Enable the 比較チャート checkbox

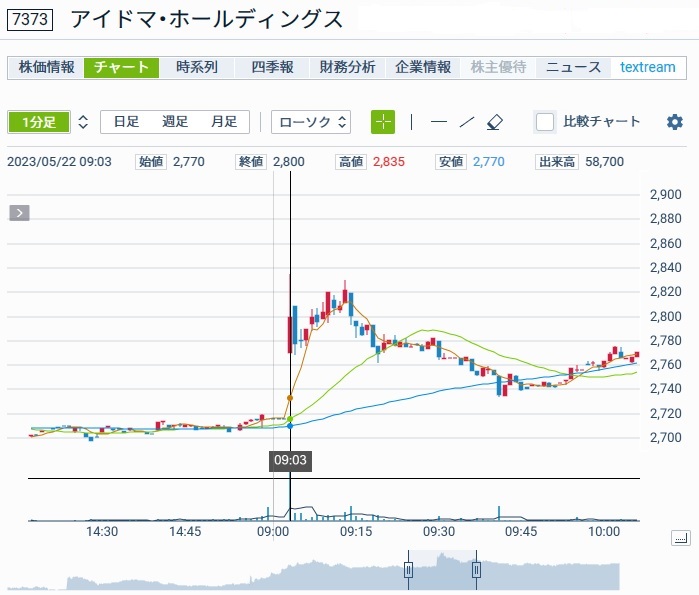pos(545,122)
